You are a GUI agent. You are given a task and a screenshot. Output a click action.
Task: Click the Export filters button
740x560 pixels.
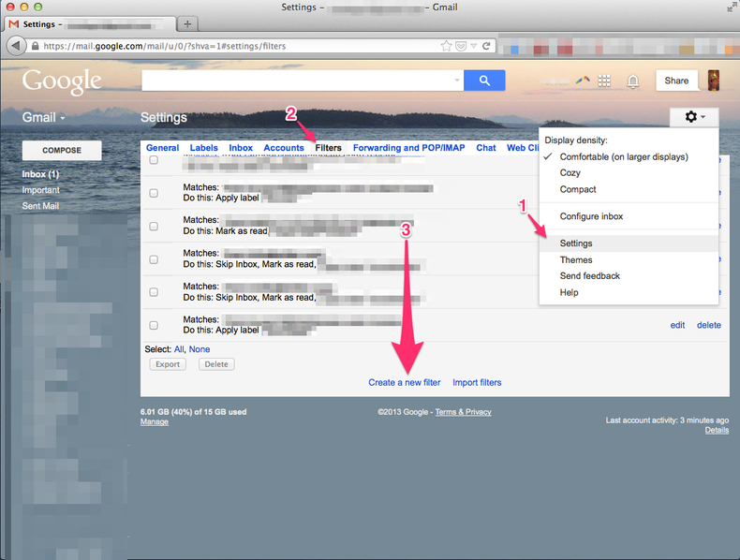(168, 364)
